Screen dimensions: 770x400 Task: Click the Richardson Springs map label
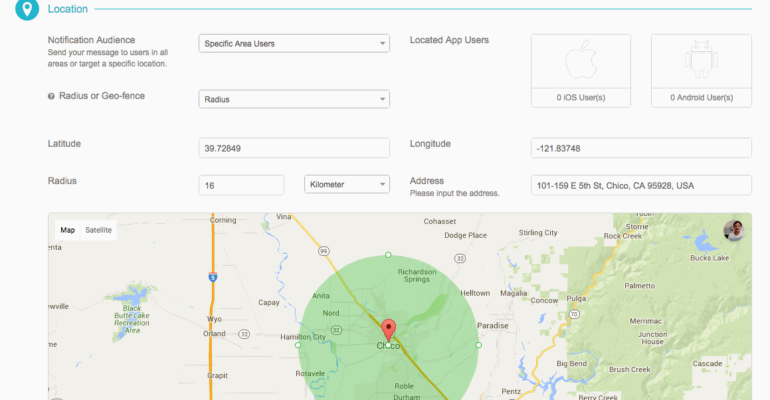[417, 275]
